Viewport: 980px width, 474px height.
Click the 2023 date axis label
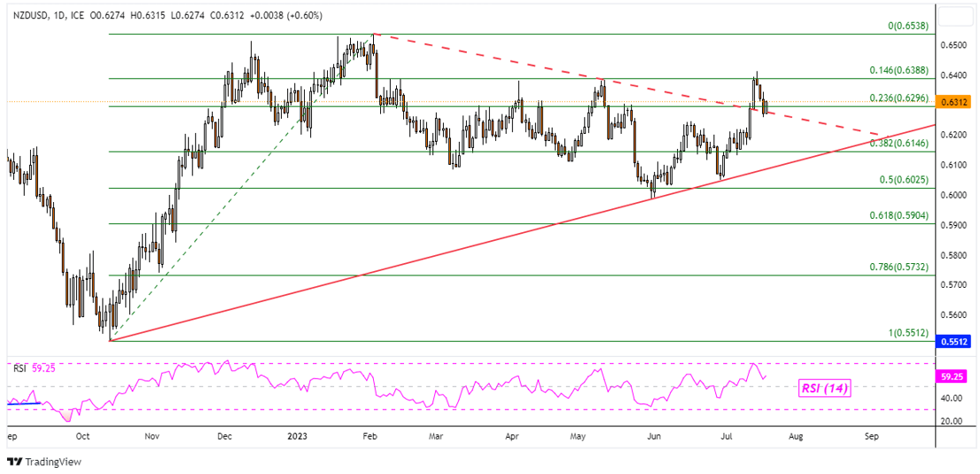click(x=297, y=437)
